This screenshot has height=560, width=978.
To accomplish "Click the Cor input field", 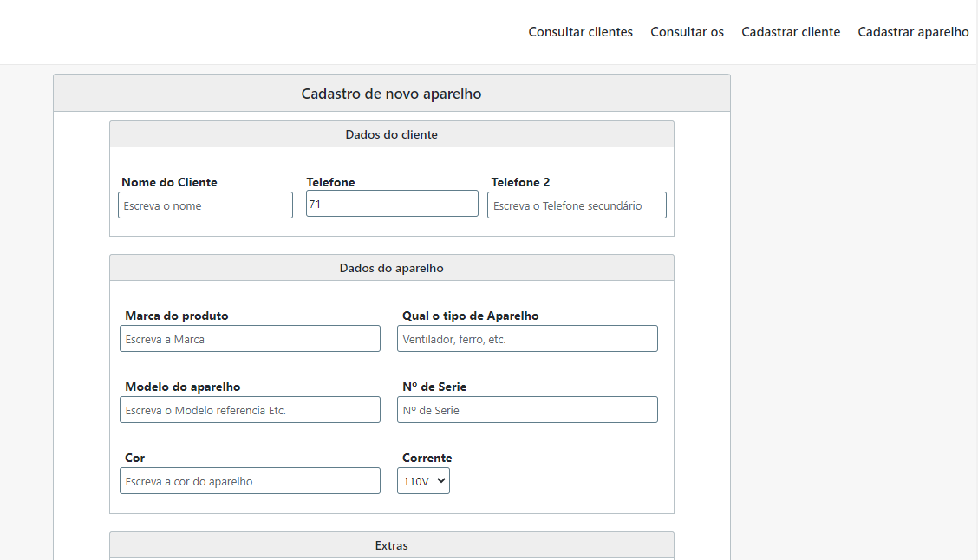I will 250,481.
